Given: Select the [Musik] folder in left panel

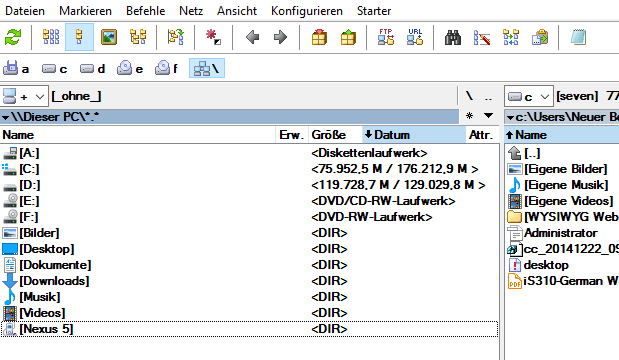Looking at the screenshot, I should point(249,297).
